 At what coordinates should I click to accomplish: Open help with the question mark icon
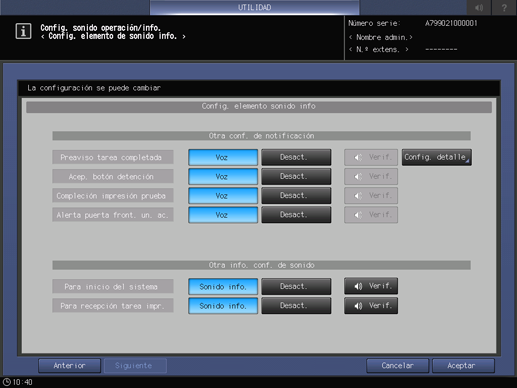(x=504, y=7)
